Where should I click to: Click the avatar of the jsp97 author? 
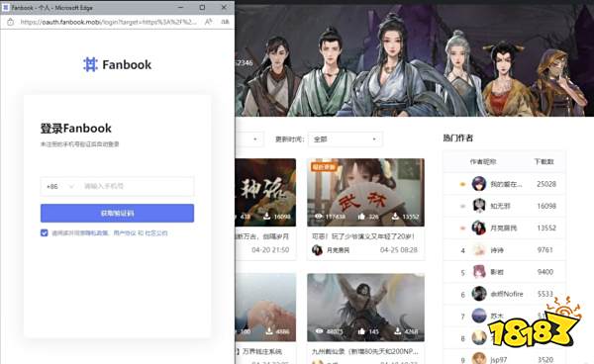[479, 359]
